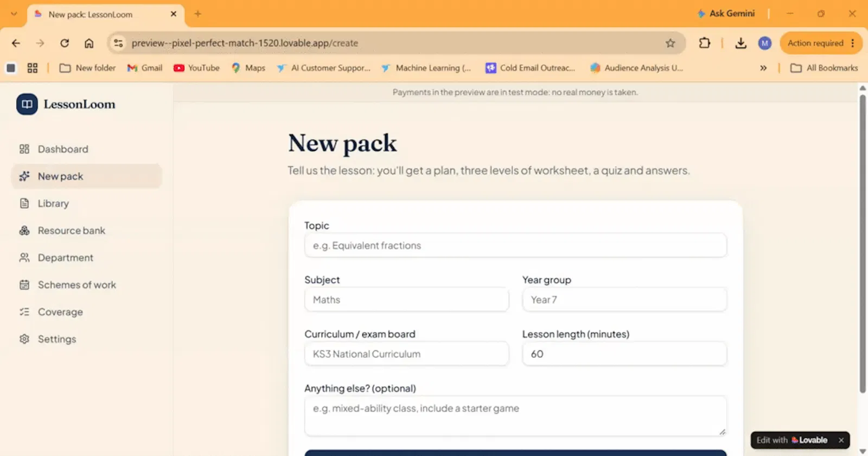Open the Cold Email Outreach bookmark
Screen dimensions: 868x456
[x=530, y=68]
